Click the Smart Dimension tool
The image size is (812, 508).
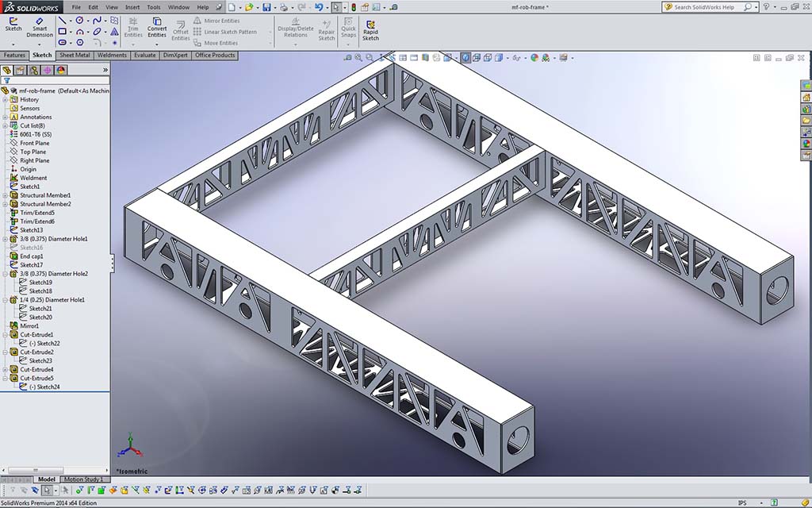coord(40,27)
